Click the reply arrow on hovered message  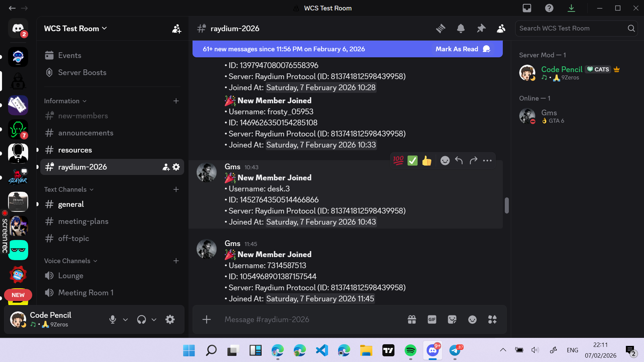459,161
